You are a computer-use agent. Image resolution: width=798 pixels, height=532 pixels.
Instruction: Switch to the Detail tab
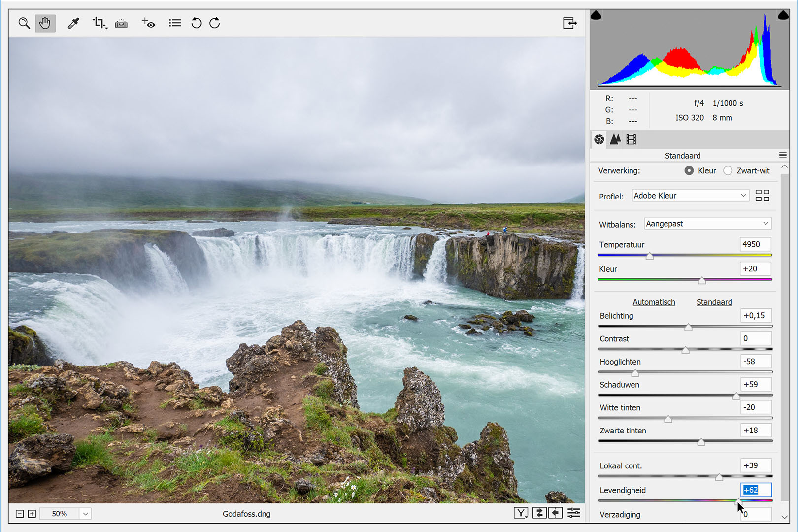pos(615,139)
